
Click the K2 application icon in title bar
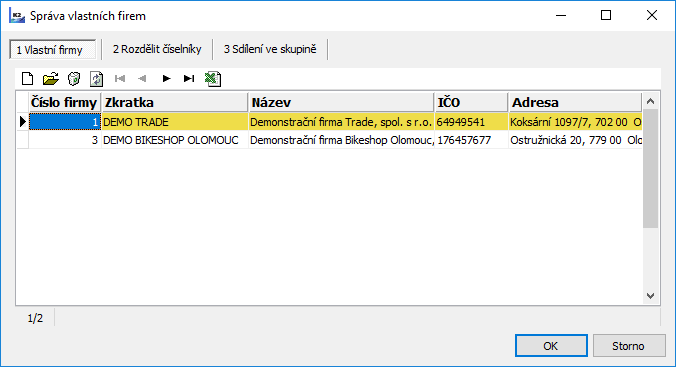pos(17,16)
